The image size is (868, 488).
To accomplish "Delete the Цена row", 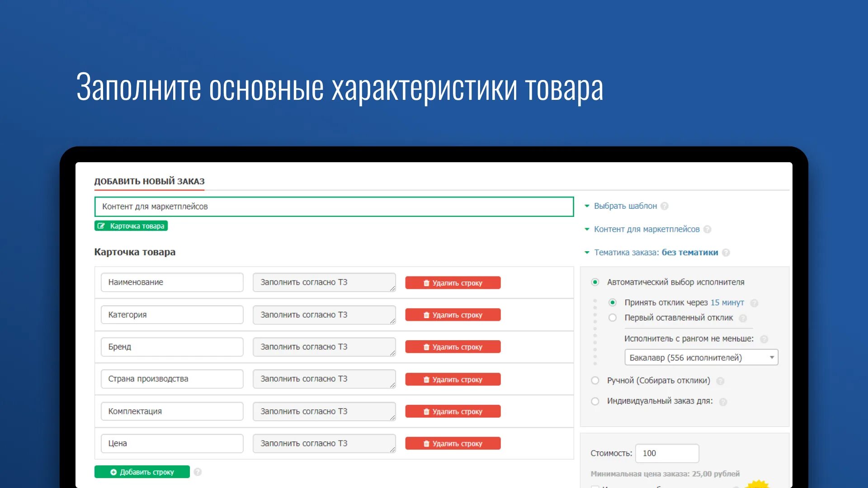I will (x=453, y=444).
